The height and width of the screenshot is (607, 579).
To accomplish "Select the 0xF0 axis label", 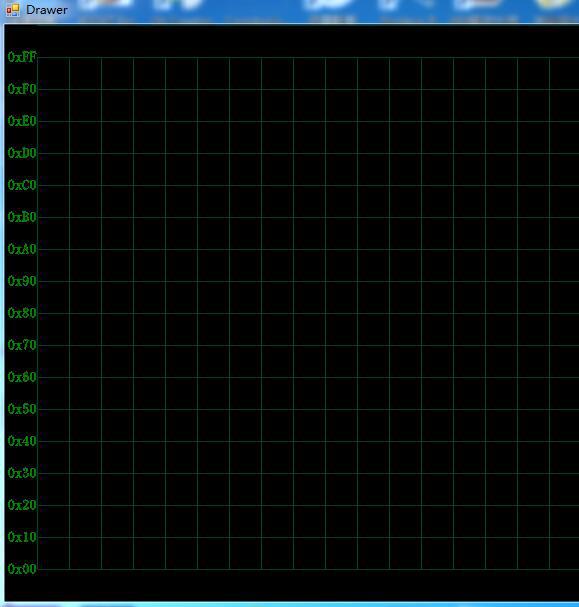I will [22, 89].
